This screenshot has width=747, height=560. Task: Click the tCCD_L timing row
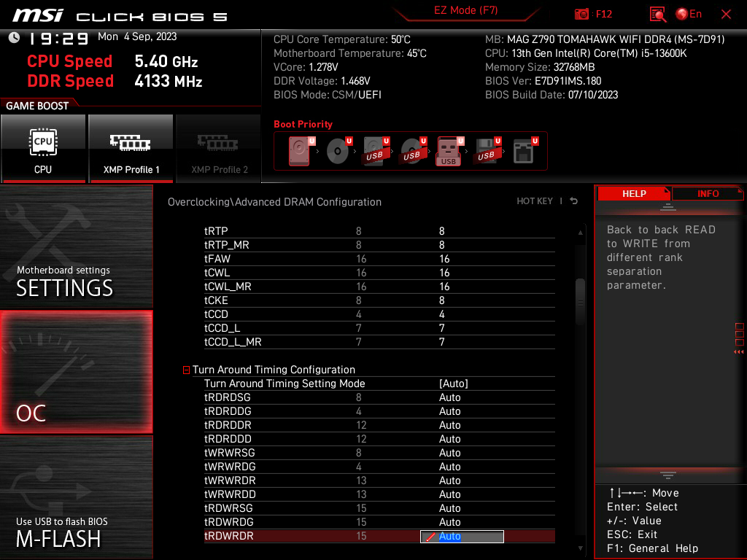(x=379, y=328)
